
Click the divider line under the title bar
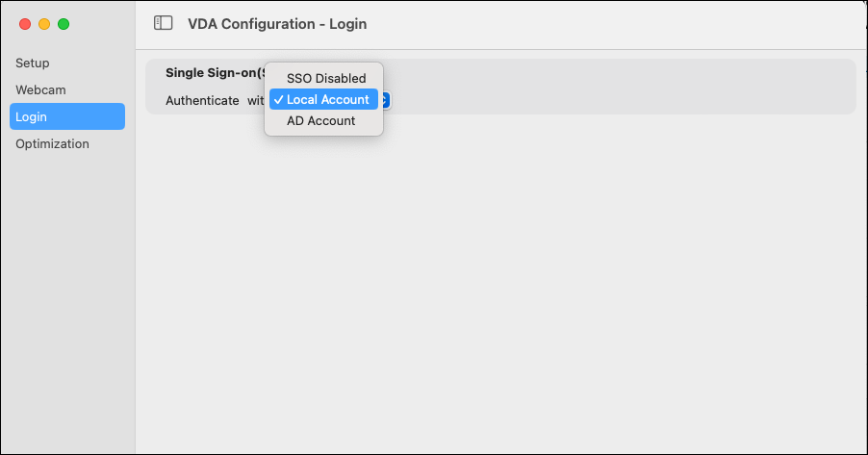(x=500, y=49)
